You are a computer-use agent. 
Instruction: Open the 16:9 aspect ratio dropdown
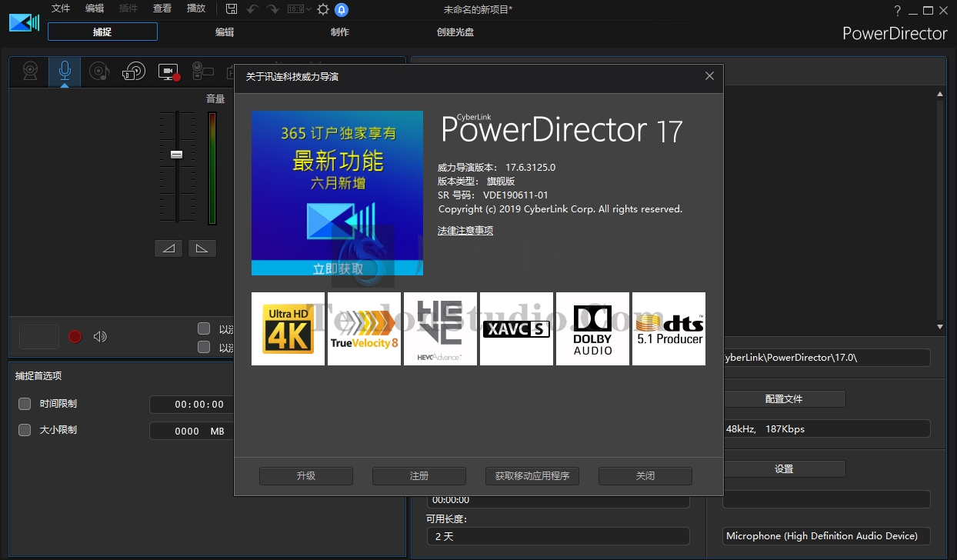[x=299, y=9]
